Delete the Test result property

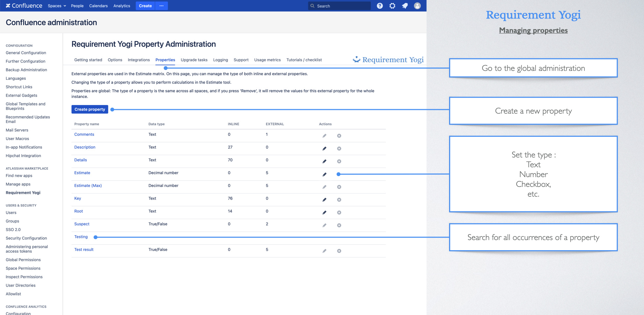click(x=339, y=251)
